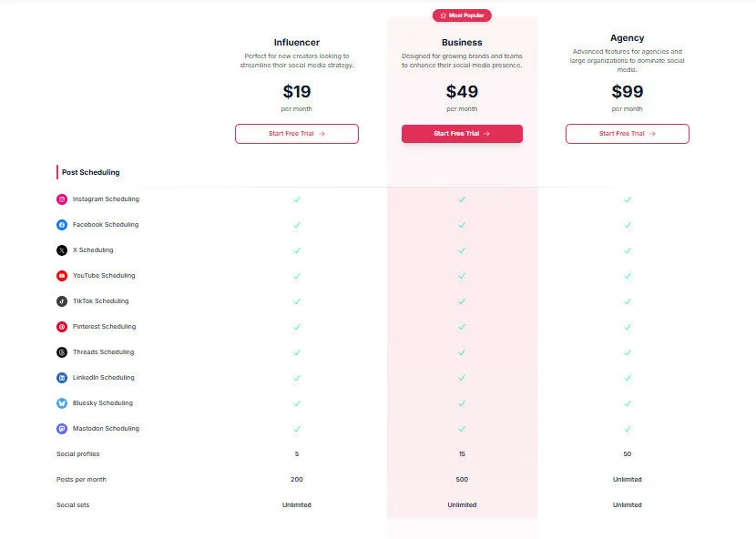Start Free Trial for Business plan
The image size is (756, 539).
462,134
